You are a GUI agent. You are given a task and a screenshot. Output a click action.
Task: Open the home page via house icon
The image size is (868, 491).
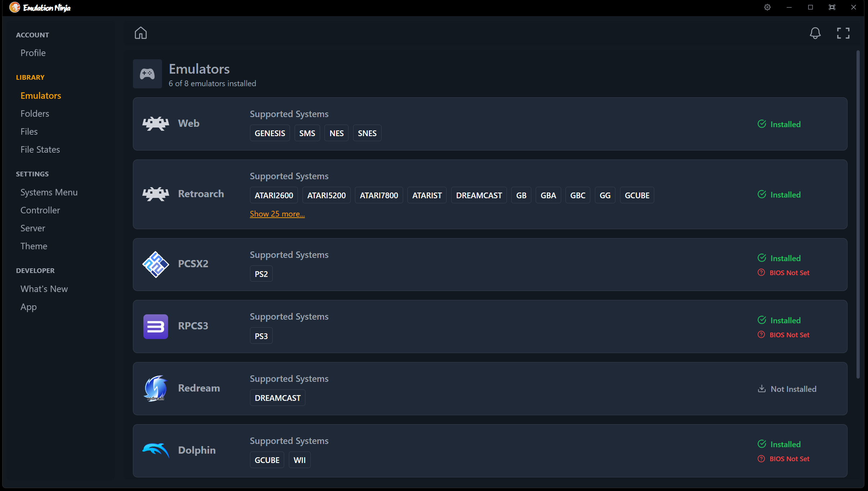click(x=141, y=33)
